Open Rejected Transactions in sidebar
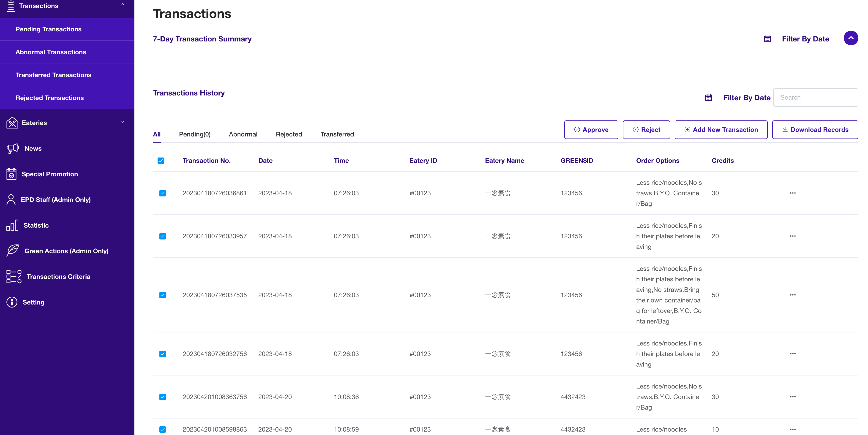 coord(49,98)
